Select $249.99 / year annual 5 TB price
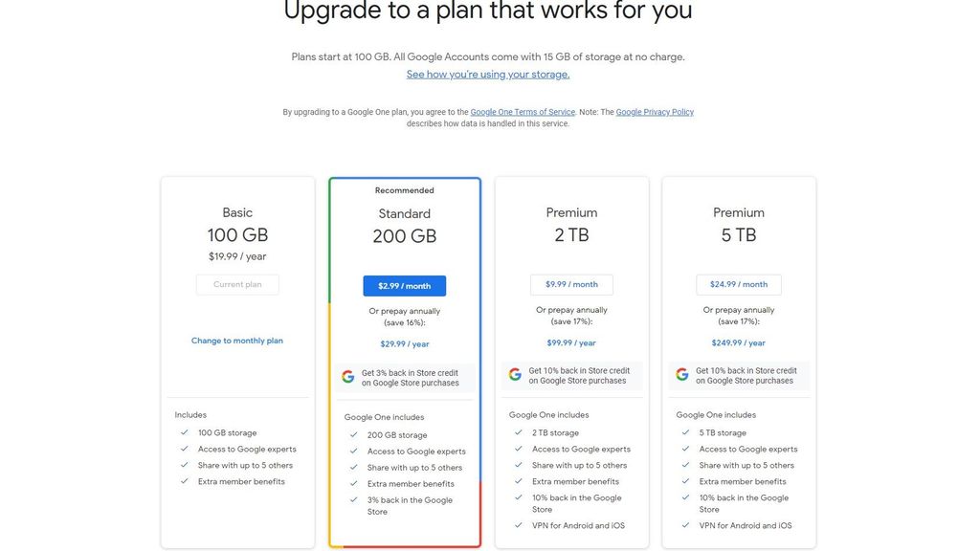The height and width of the screenshot is (551, 980). click(738, 343)
